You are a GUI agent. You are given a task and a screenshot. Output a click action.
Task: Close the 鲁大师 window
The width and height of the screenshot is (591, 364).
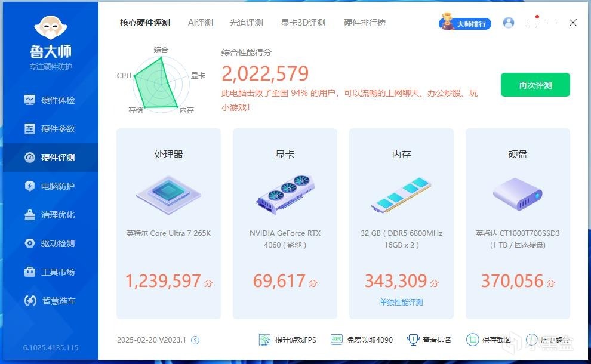[573, 23]
